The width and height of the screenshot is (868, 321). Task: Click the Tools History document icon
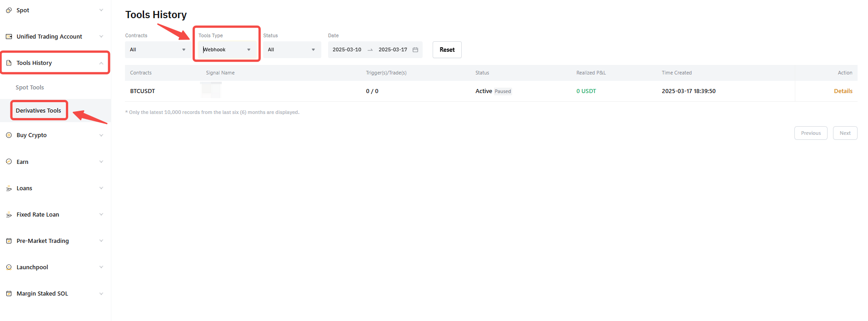9,63
